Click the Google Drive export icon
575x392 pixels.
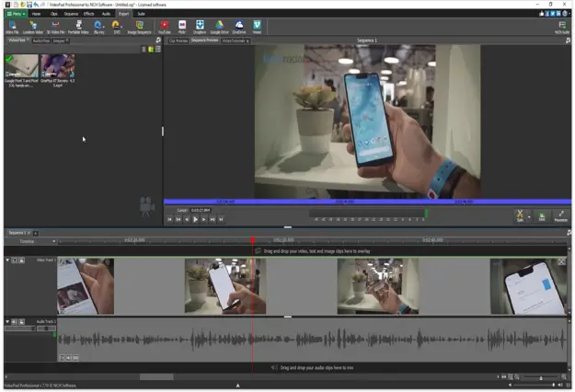click(219, 27)
